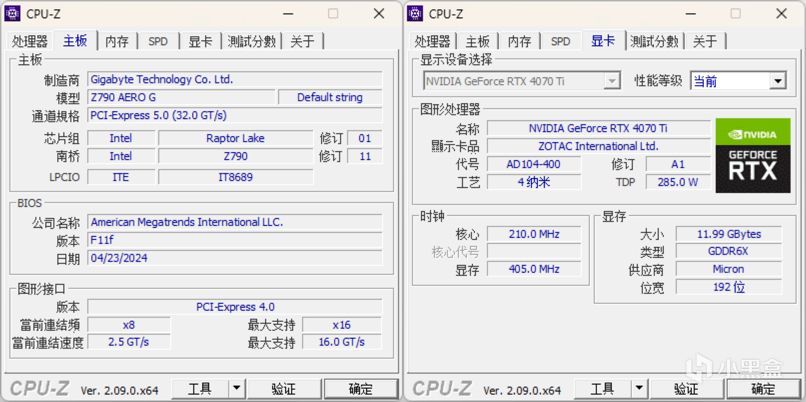Switch to 主板 tab in right window
The width and height of the screenshot is (806, 402).
(478, 41)
